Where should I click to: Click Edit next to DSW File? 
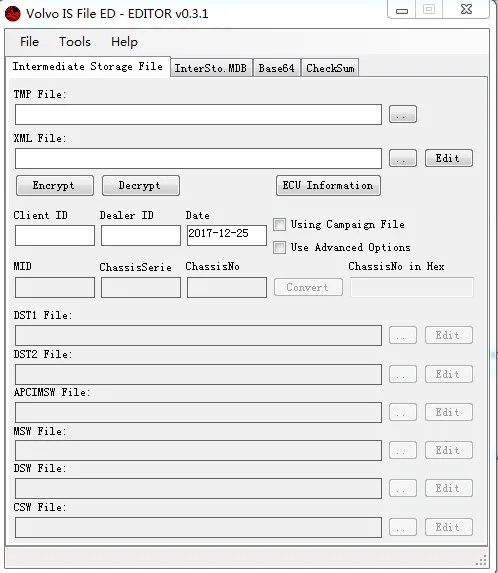tap(449, 489)
